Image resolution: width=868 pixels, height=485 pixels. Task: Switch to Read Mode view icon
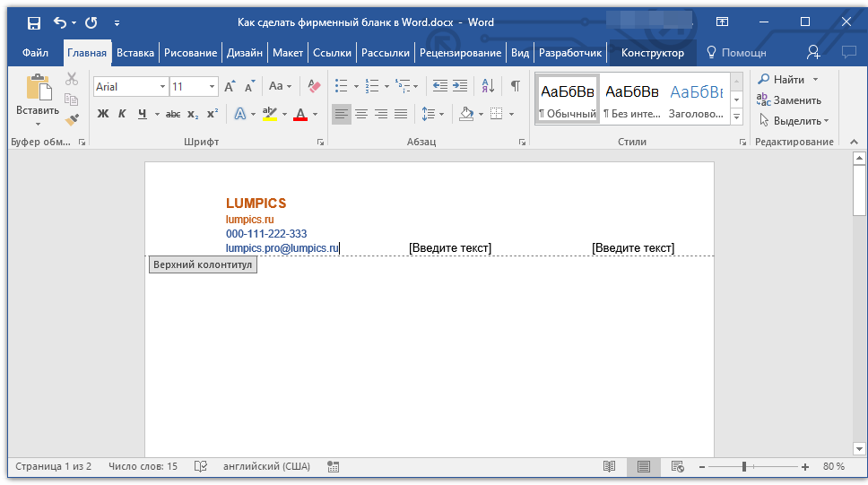610,467
